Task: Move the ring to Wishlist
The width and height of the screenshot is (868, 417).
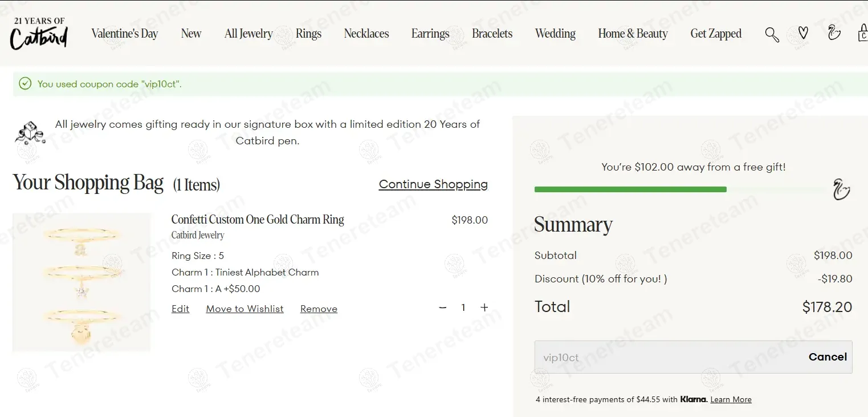Action: point(244,309)
